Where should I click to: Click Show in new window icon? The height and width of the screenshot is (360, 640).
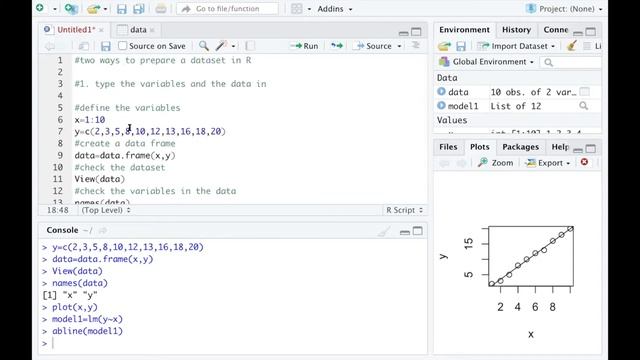(84, 46)
